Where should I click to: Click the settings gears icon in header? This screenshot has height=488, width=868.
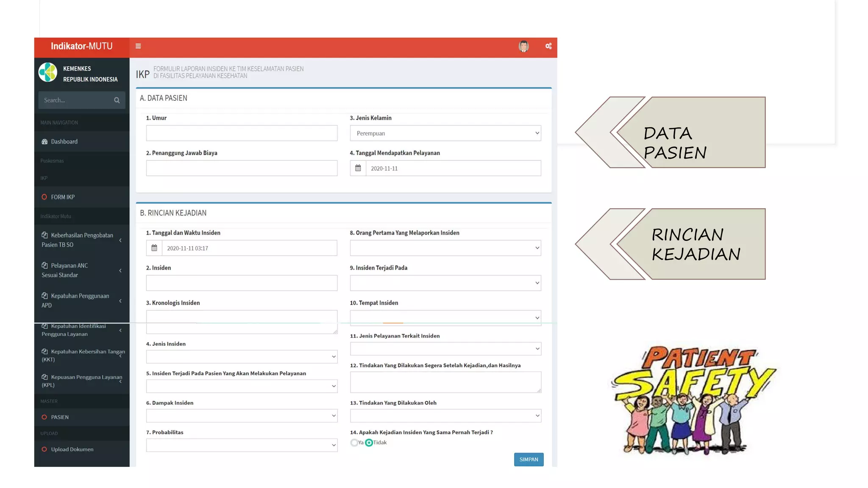pos(548,46)
